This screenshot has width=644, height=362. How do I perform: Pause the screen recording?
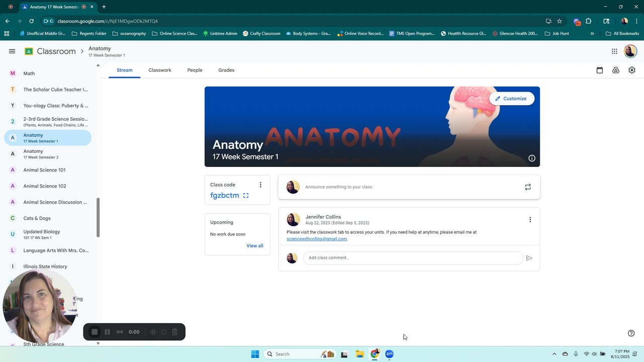107,332
